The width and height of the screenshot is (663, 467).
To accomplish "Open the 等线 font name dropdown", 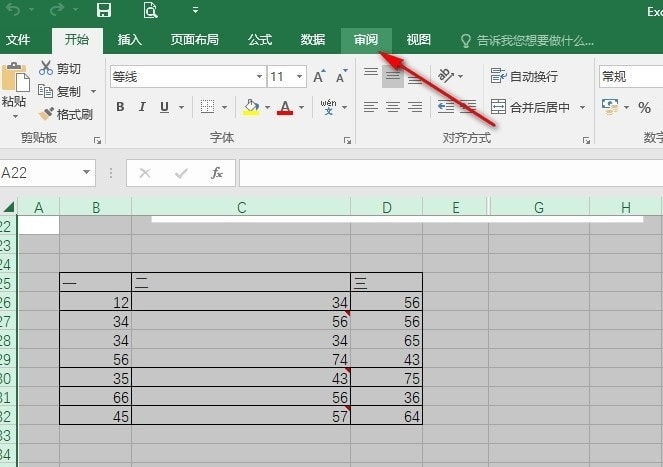I will [259, 77].
